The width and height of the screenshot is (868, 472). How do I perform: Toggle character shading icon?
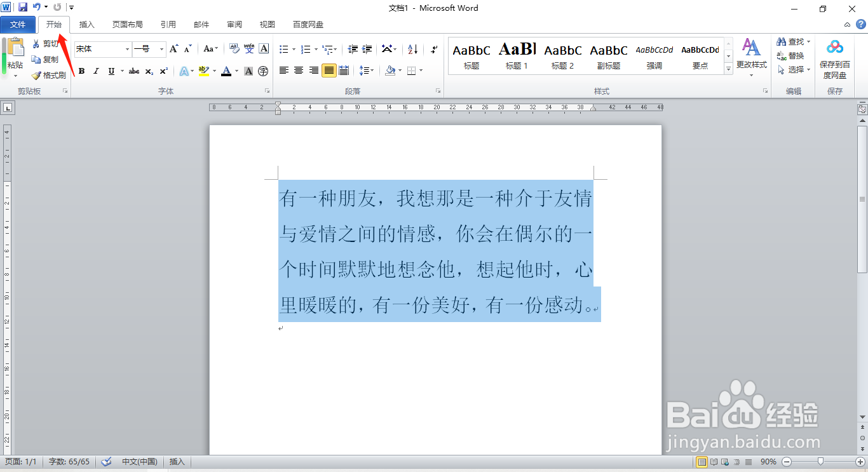(x=248, y=71)
